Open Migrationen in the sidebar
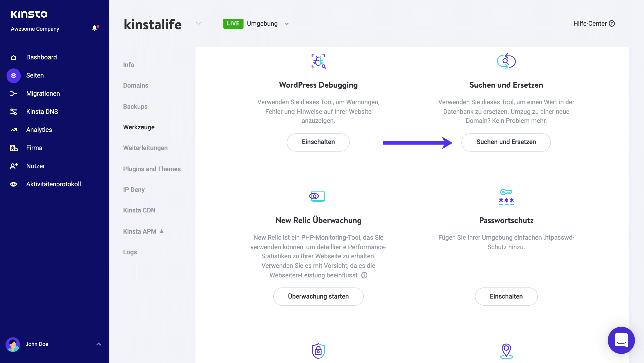Viewport: 644px width, 363px height. pos(43,93)
